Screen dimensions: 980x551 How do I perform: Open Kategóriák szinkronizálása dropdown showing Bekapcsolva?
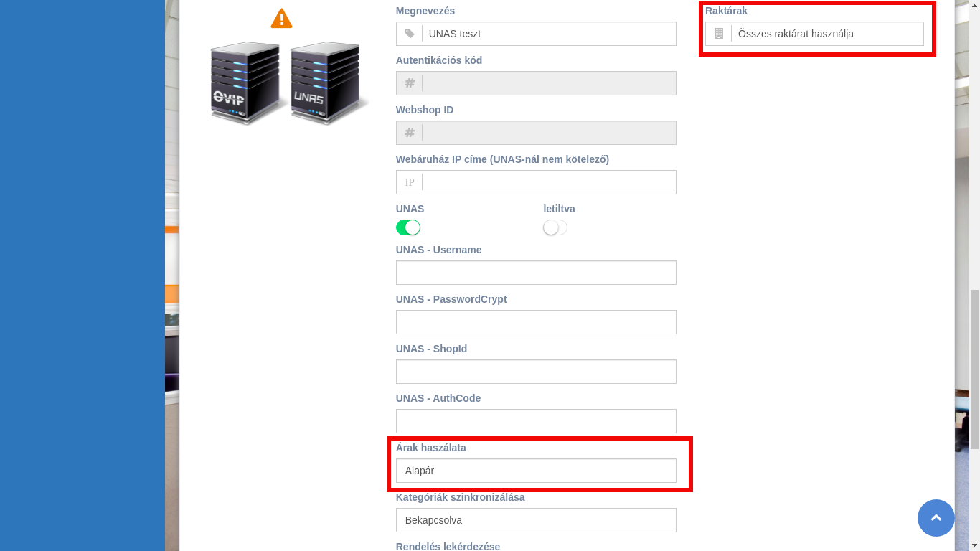tap(536, 520)
